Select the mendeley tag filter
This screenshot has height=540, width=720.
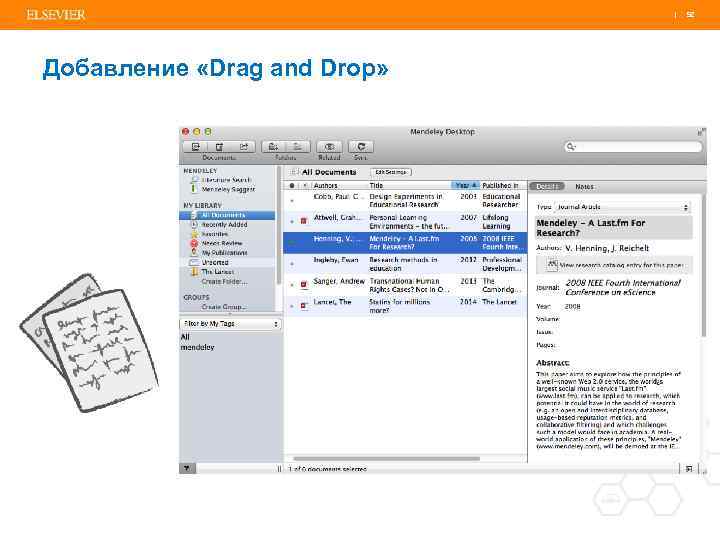click(197, 348)
